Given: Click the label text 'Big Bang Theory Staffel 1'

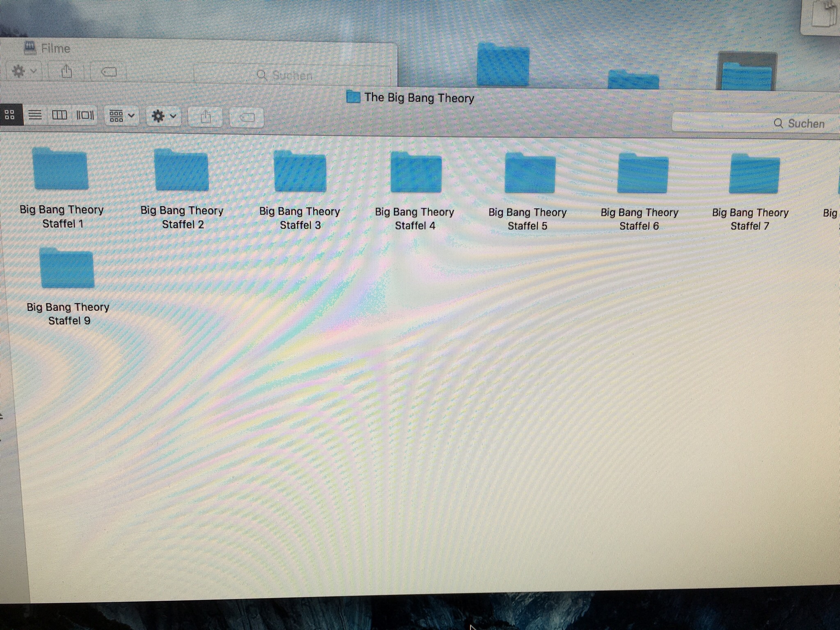Looking at the screenshot, I should [62, 217].
